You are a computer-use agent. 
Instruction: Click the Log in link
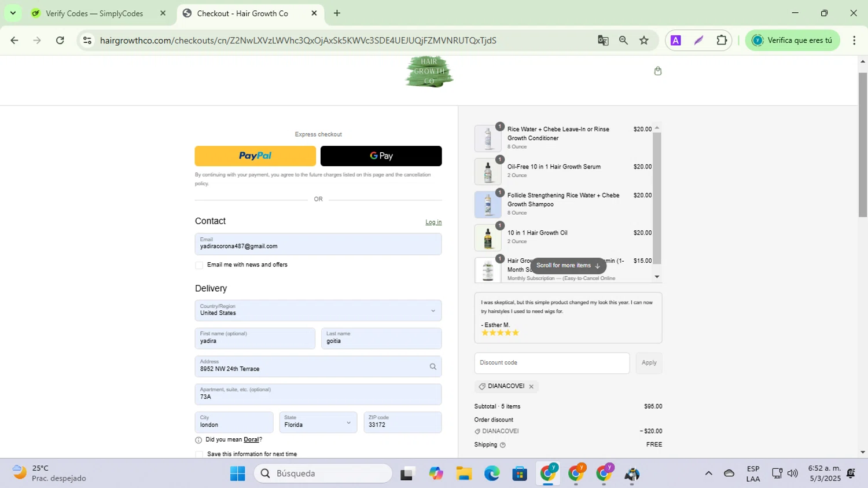[x=433, y=222]
